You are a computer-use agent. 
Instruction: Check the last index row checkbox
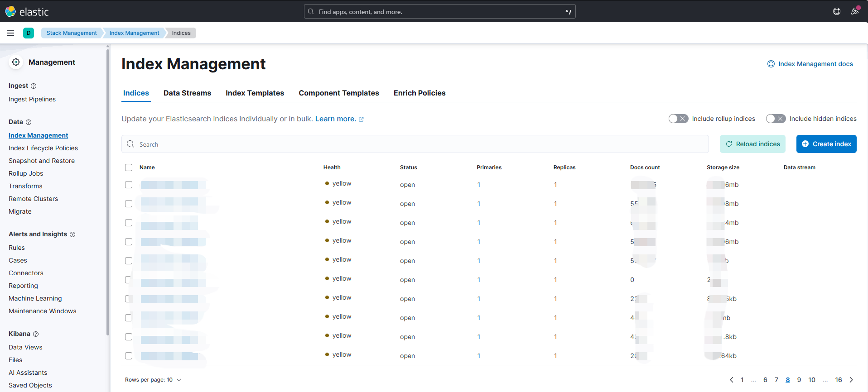click(129, 356)
